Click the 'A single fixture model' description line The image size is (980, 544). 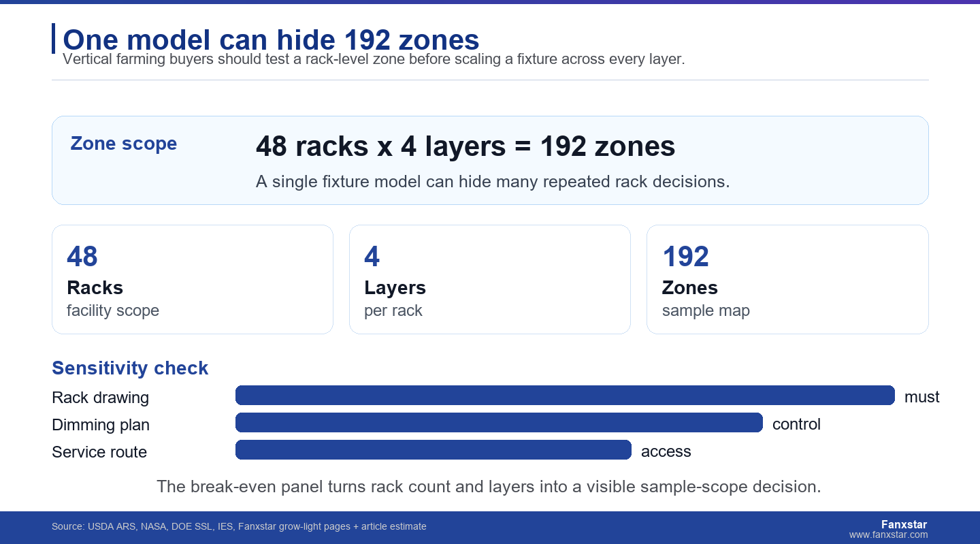(x=493, y=182)
